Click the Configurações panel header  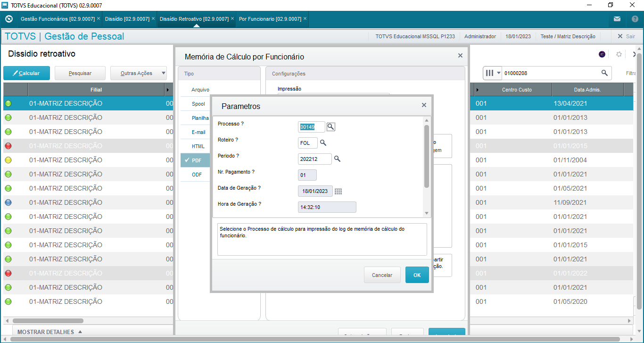(365, 74)
